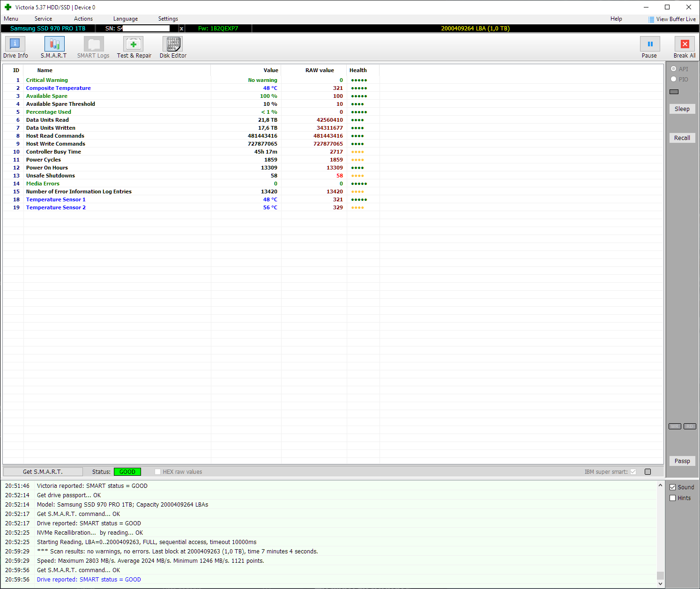Click the Samsung SSD 970 PRO 1TB label
The image size is (700, 589).
[x=48, y=29]
